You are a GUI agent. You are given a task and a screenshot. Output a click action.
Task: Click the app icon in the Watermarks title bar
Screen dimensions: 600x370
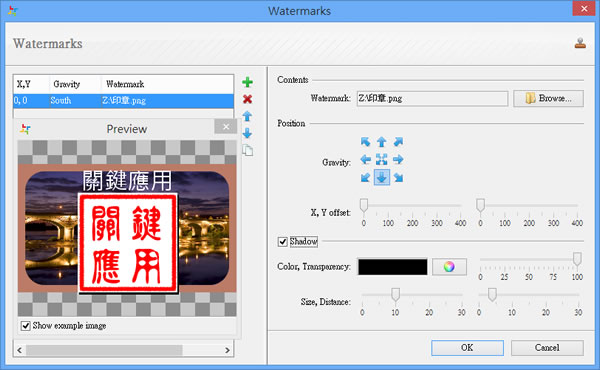(x=13, y=10)
